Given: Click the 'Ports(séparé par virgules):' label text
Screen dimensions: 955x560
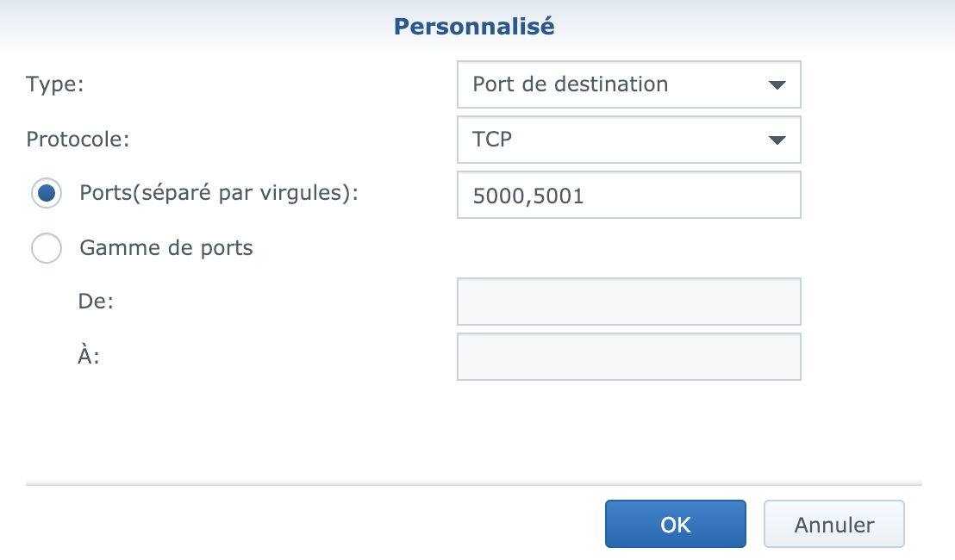Looking at the screenshot, I should 218,193.
